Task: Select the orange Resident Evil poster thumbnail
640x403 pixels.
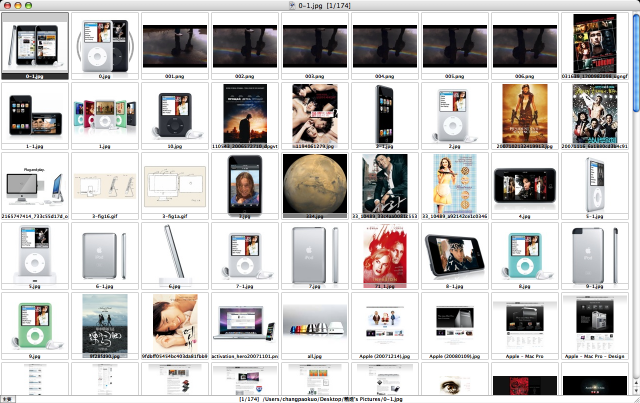Action: pyautogui.click(x=525, y=116)
